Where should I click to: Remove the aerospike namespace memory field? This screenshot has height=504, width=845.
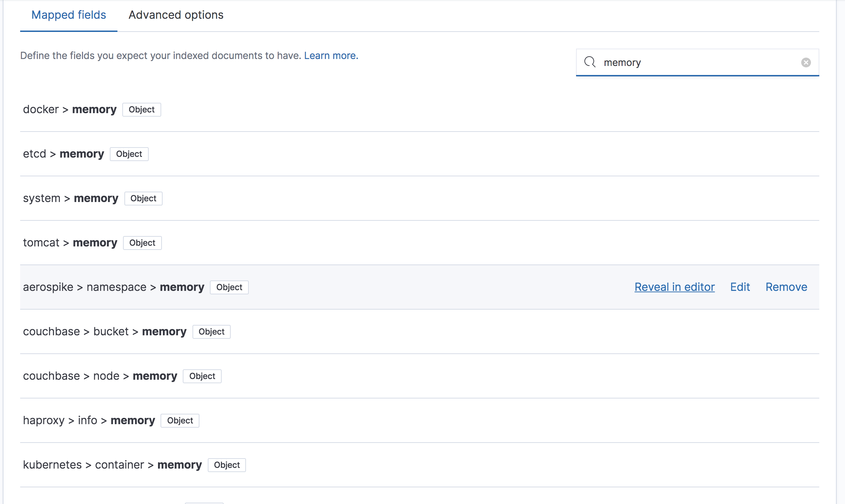(x=786, y=287)
